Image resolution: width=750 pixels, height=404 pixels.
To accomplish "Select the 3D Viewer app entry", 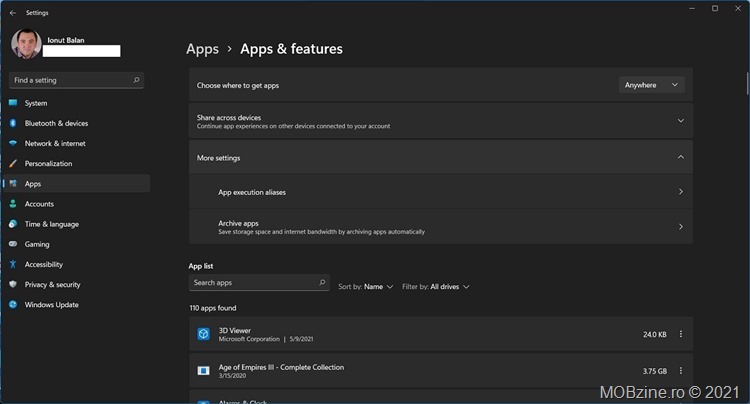I will coord(441,334).
